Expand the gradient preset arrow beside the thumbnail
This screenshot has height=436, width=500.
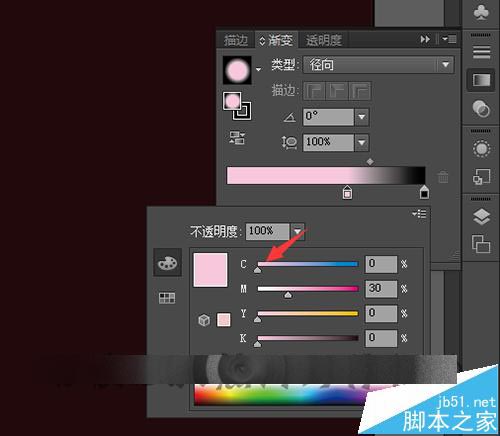point(258,70)
